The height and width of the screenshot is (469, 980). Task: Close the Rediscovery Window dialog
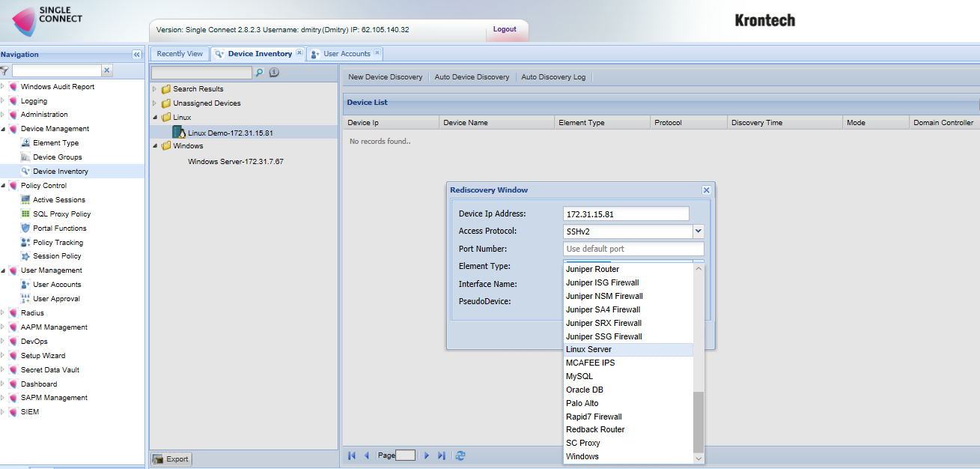coord(706,190)
